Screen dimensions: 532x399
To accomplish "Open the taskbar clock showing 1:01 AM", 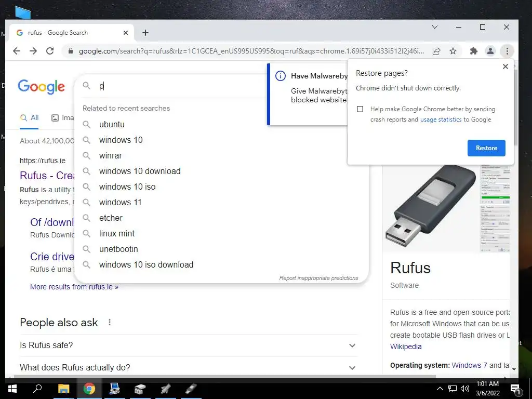I will (487, 389).
